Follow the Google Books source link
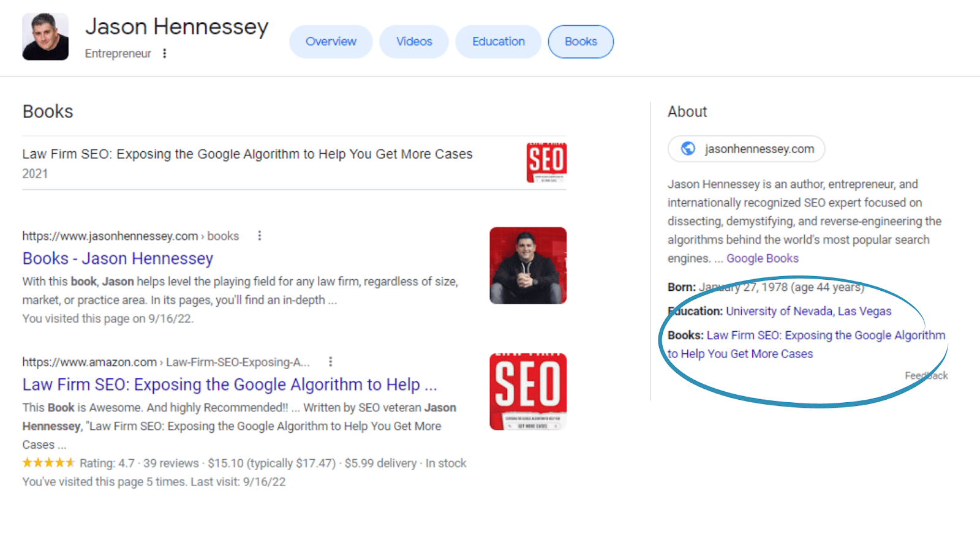Image resolution: width=980 pixels, height=551 pixels. (763, 258)
